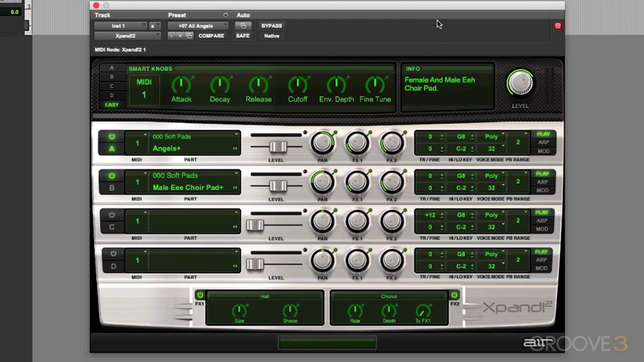Click the red plugin target icon
The height and width of the screenshot is (362, 644).
click(557, 26)
